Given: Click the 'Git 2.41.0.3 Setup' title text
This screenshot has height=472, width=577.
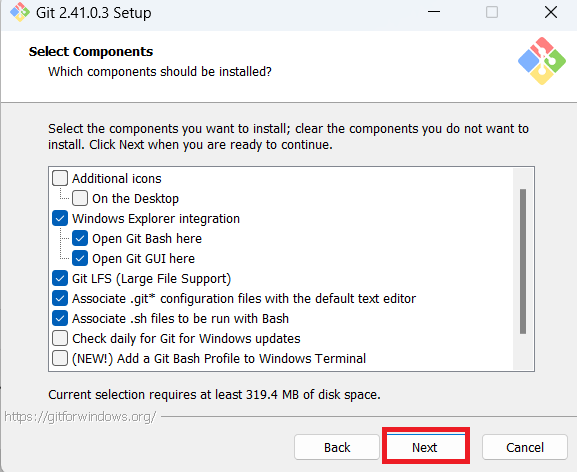Looking at the screenshot, I should [93, 13].
